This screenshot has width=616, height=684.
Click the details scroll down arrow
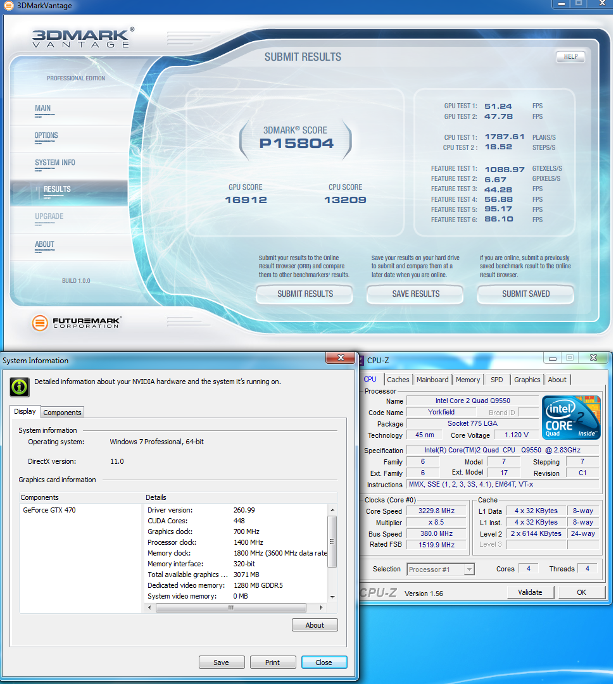click(332, 597)
